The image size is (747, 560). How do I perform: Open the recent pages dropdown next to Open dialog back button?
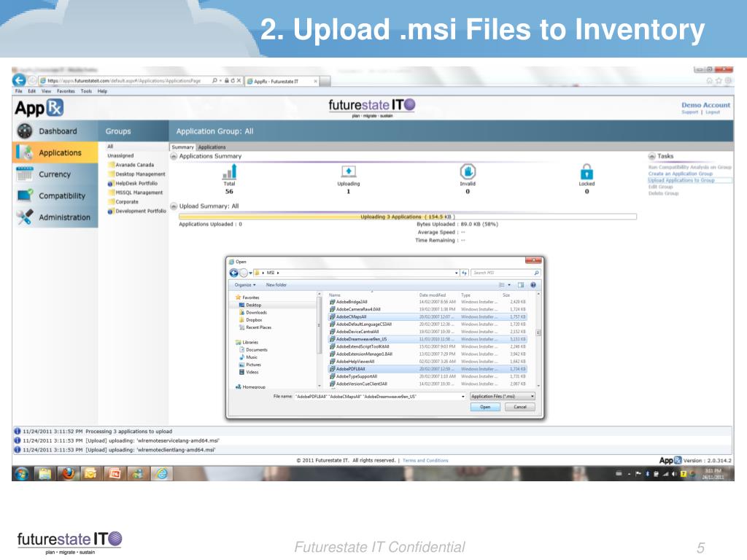(251, 273)
